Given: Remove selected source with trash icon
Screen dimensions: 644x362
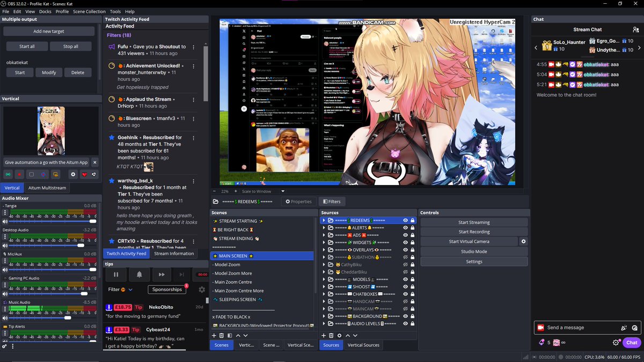Looking at the screenshot, I should (x=331, y=335).
